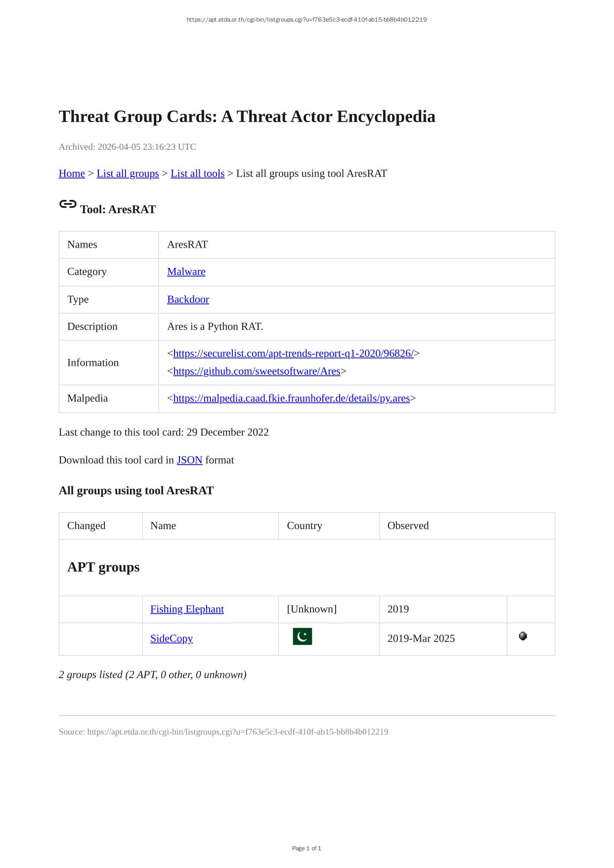This screenshot has height=868, width=614.
Task: Click the chain link icon beside Tool: AresRAT
Action: [68, 204]
